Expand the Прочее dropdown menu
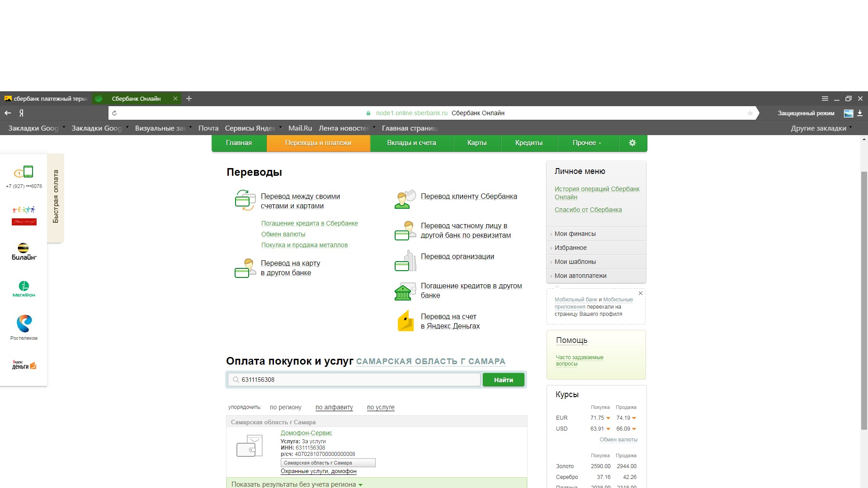868x488 pixels. [x=587, y=143]
